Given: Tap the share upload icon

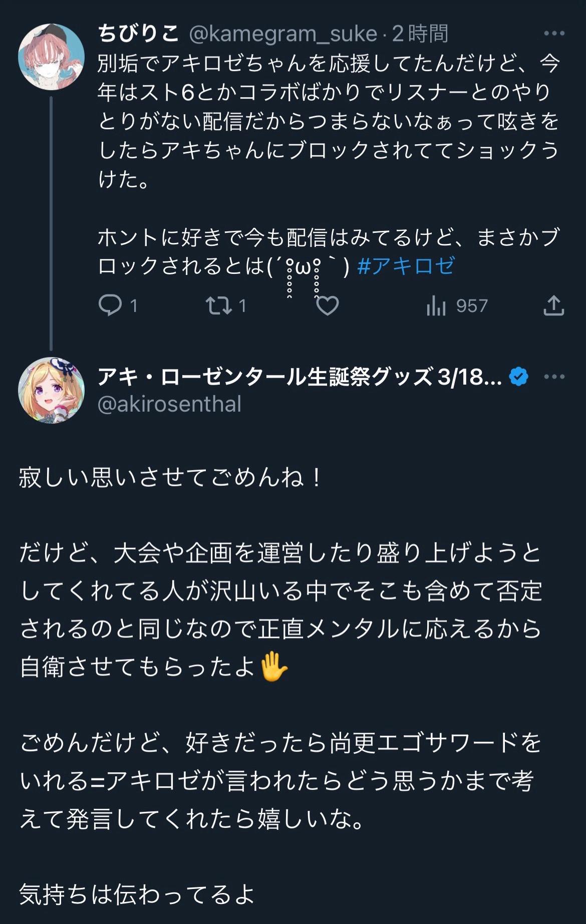Looking at the screenshot, I should [554, 305].
